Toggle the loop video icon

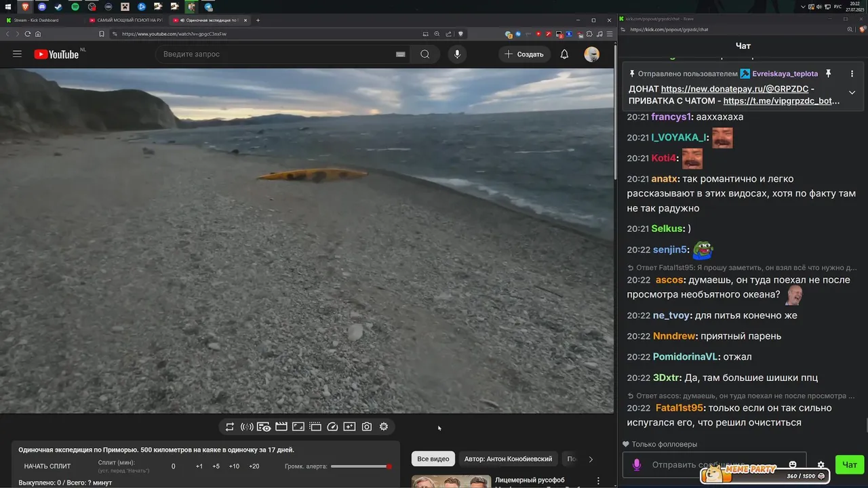[230, 426]
